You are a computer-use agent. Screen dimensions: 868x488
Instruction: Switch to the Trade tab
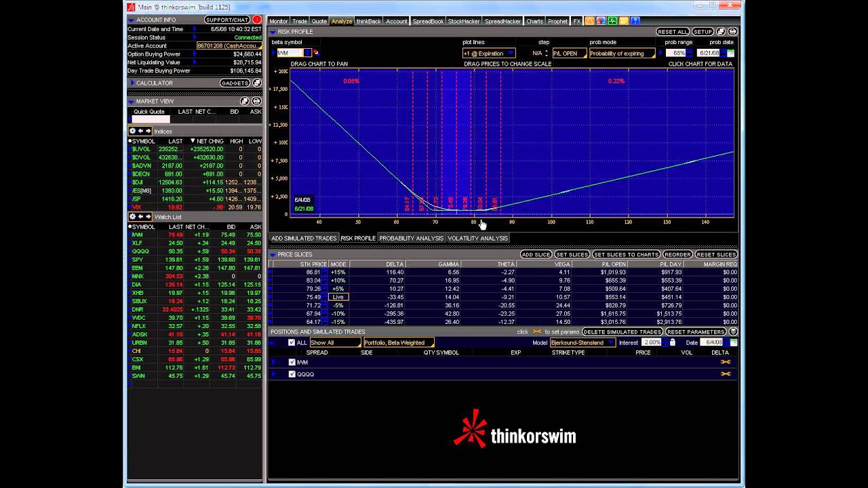pyautogui.click(x=300, y=21)
